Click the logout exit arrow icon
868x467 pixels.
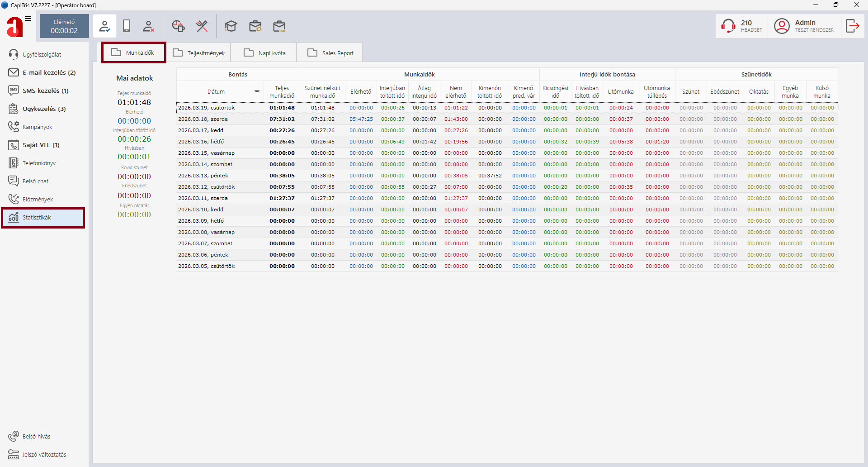pyautogui.click(x=852, y=26)
